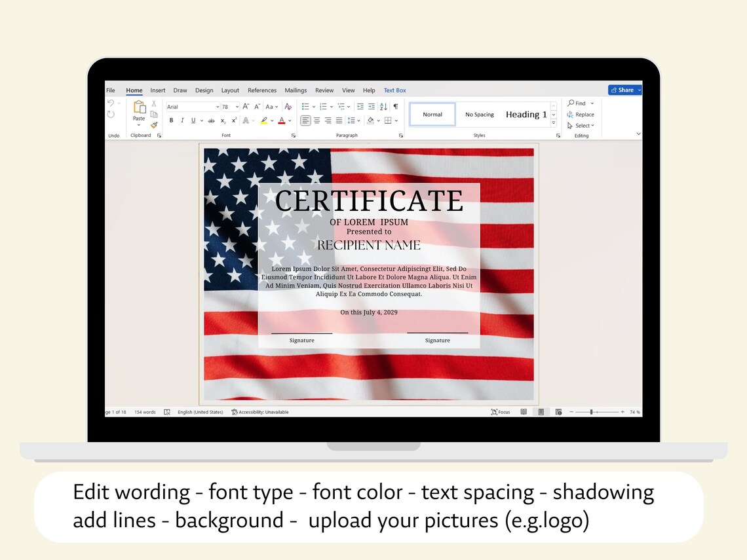Click the Share button
Viewport: 747px width, 560px height.
pyautogui.click(x=624, y=90)
